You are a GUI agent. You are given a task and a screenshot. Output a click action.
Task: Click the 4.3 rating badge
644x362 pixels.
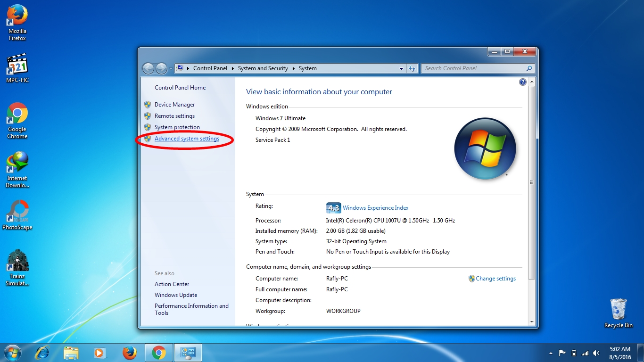coord(333,208)
